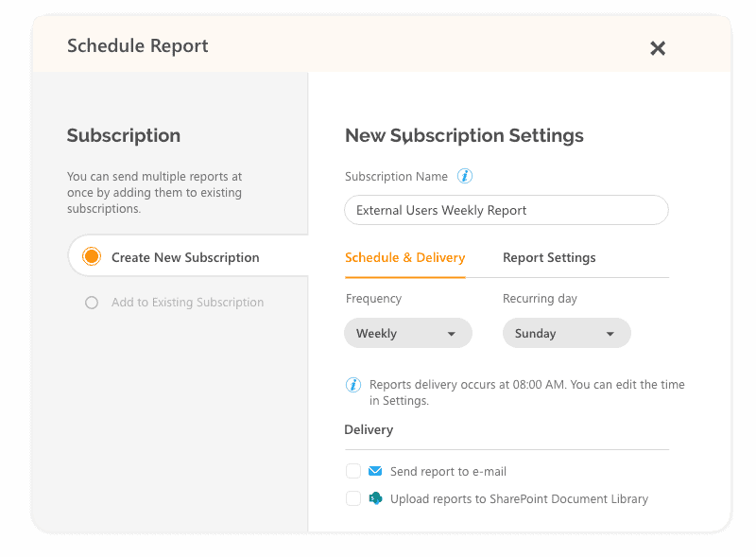Click the New Subscription Settings heading
Viewport: 756px width, 557px height.
[x=464, y=135]
